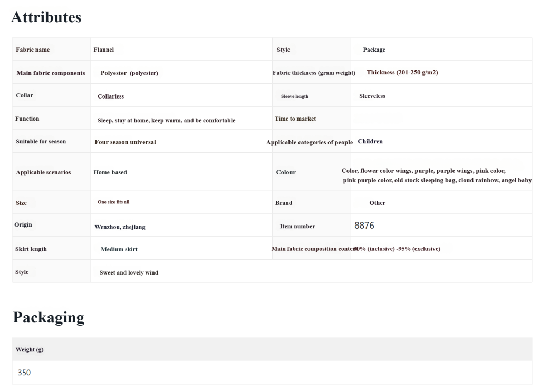This screenshot has height=392, width=540.
Task: Click the Time to market label
Action: point(295,119)
